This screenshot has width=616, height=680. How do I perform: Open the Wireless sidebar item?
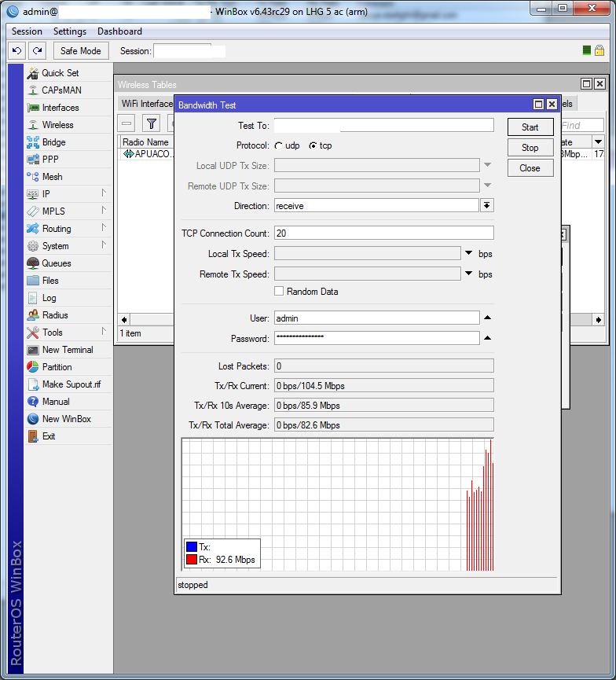68,125
